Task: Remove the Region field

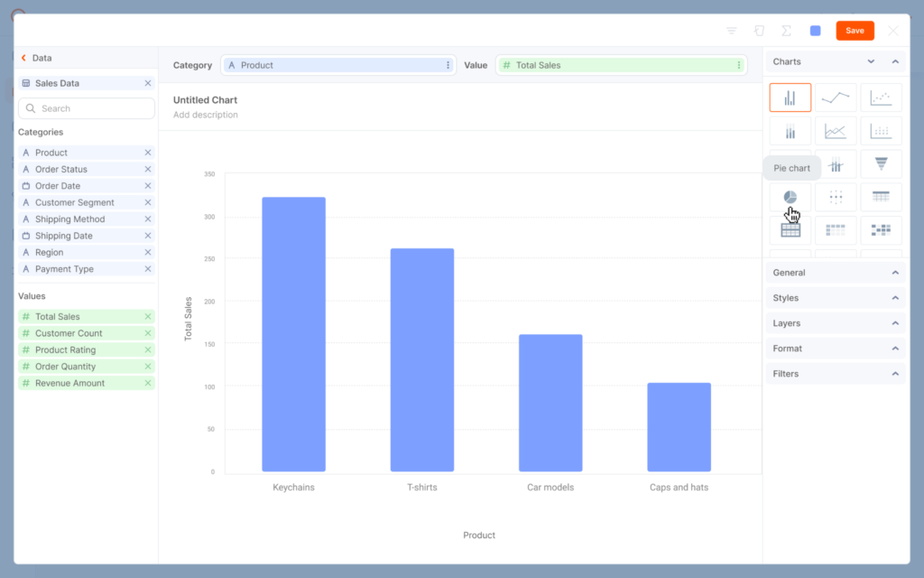Action: coord(148,252)
